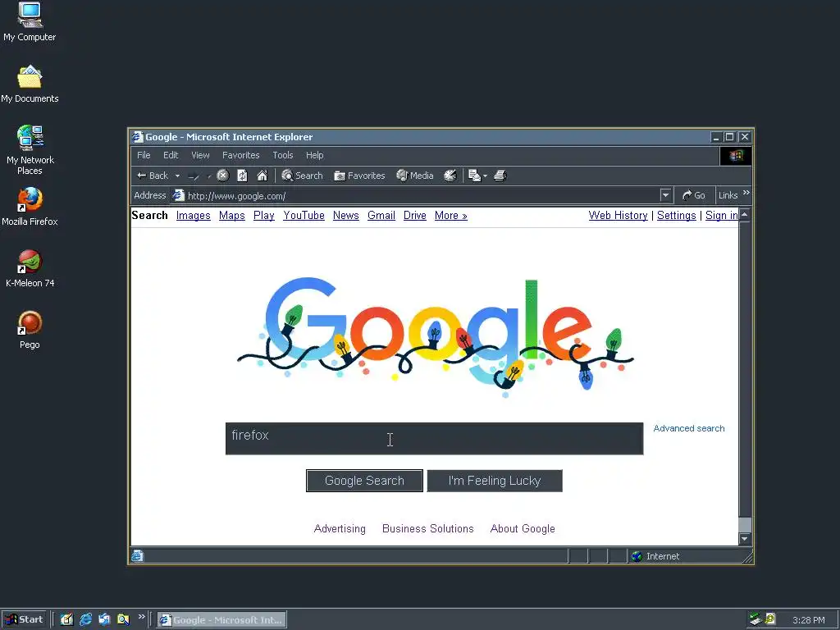Open the History toolbar icon
The height and width of the screenshot is (630, 840).
(x=450, y=176)
